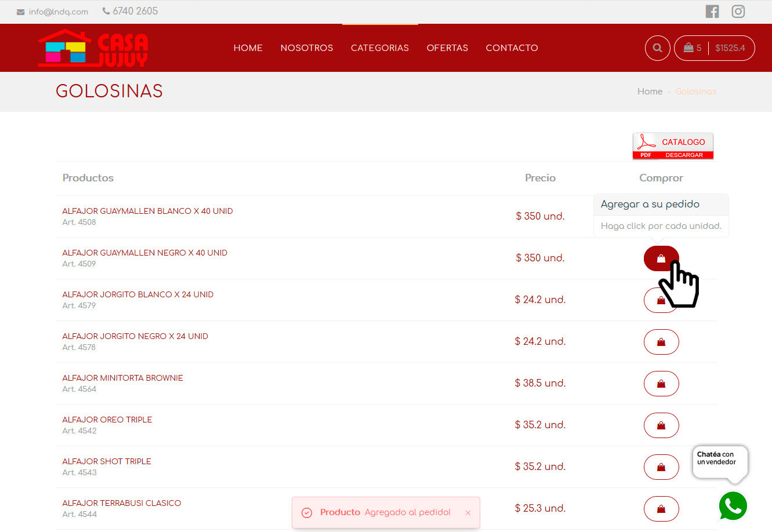Open the Facebook page icon
The width and height of the screenshot is (772, 532).
pos(712,11)
